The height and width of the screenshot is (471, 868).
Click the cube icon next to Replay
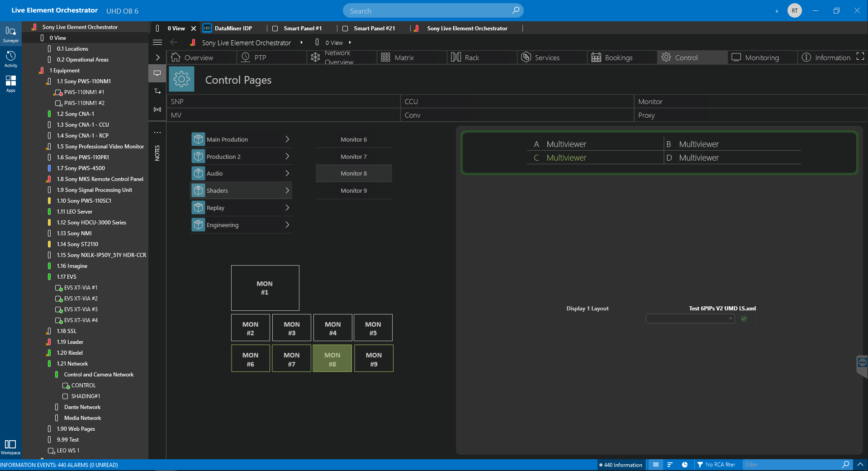click(198, 208)
